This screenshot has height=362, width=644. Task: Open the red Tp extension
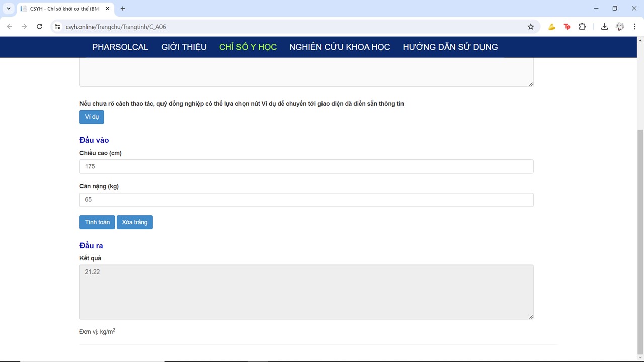click(567, 27)
